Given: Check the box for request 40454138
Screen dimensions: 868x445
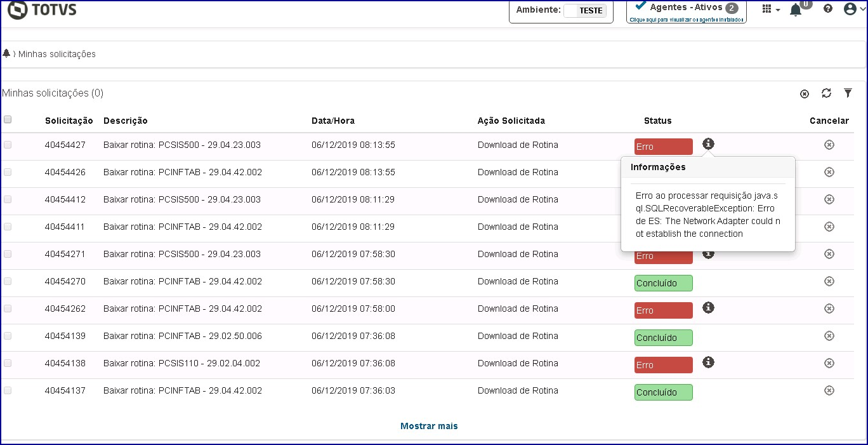Looking at the screenshot, I should (8, 363).
